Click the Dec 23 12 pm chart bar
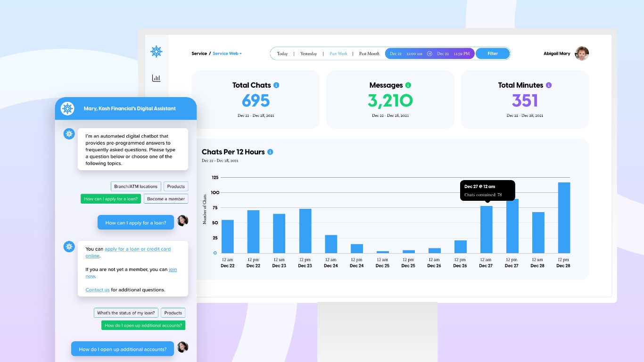This screenshot has width=644, height=362. (305, 231)
